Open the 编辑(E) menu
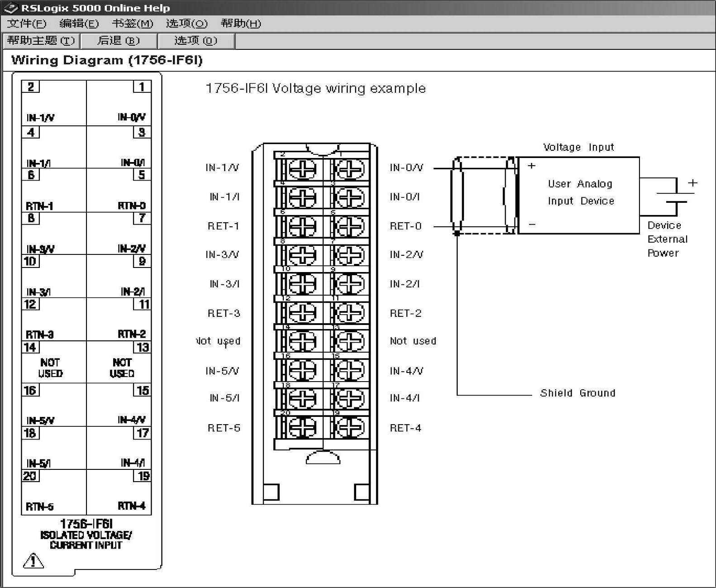Viewport: 716px width, 588px height. pyautogui.click(x=79, y=24)
